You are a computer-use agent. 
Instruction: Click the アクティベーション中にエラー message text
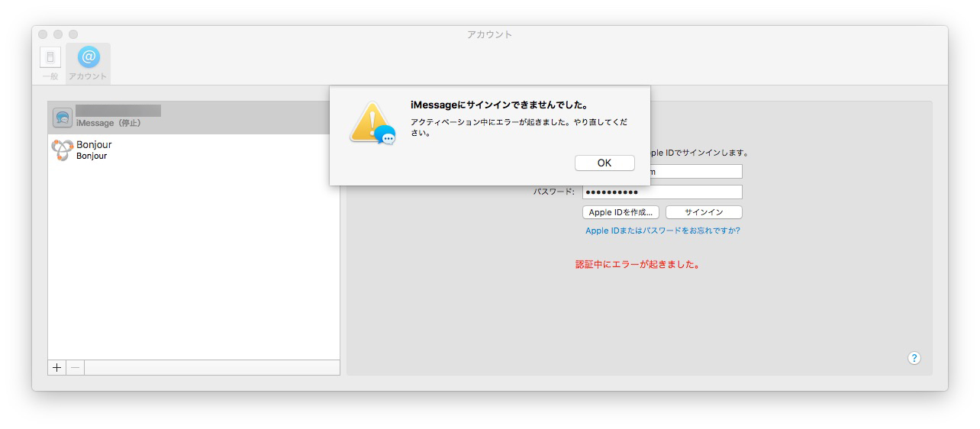coord(519,127)
